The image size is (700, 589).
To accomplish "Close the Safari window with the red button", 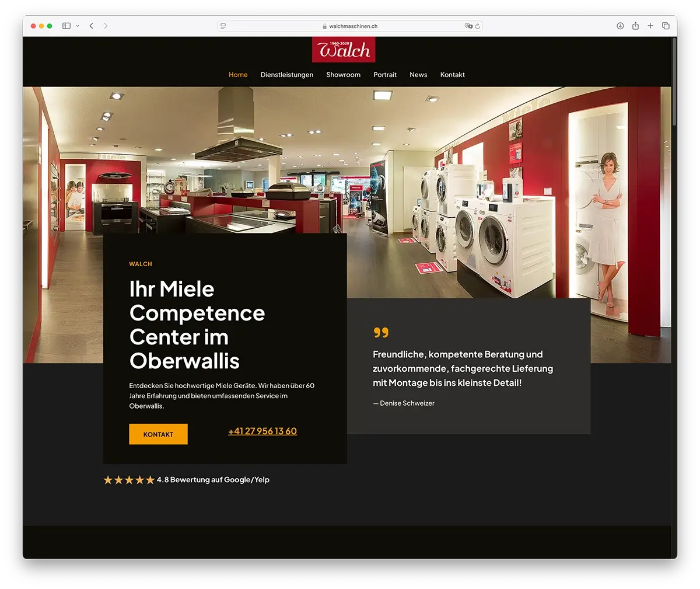I will [33, 26].
